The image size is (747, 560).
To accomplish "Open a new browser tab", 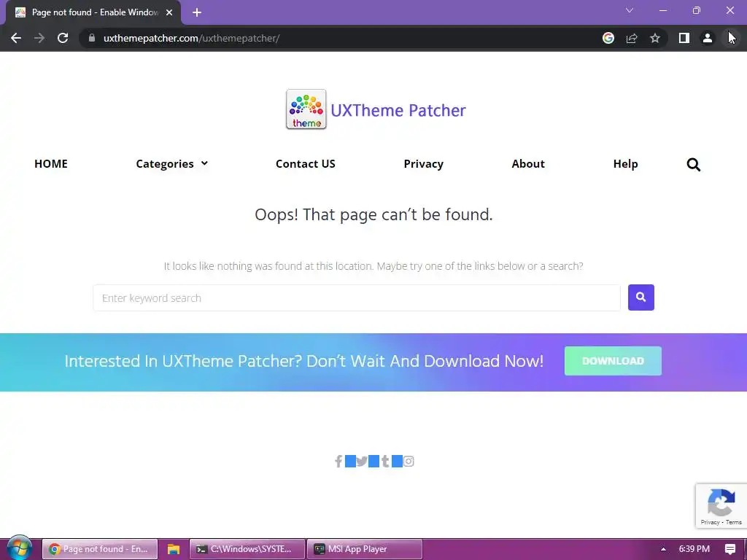I will (x=197, y=13).
